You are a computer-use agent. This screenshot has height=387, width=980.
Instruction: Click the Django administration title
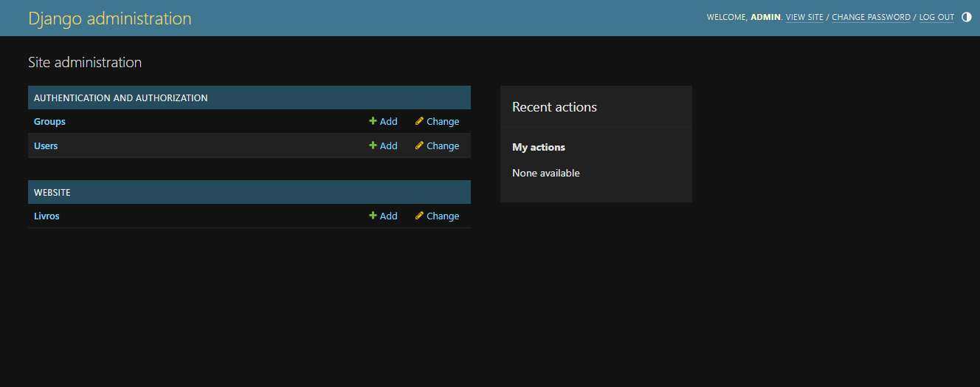(110, 18)
